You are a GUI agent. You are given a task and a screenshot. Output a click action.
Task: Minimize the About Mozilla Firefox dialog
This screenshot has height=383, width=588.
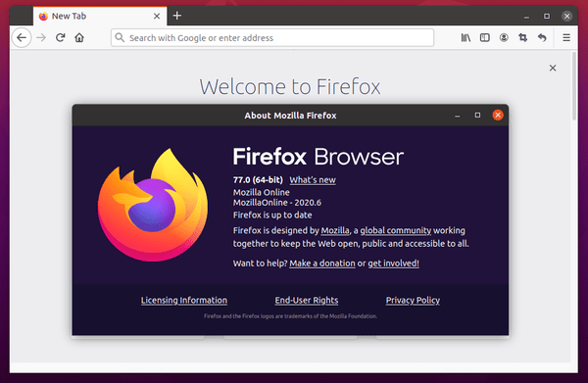(x=457, y=116)
